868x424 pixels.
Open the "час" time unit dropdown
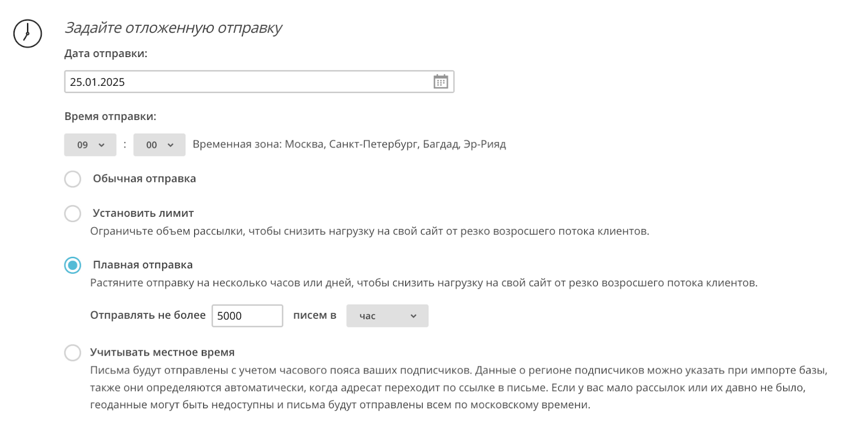pyautogui.click(x=387, y=316)
